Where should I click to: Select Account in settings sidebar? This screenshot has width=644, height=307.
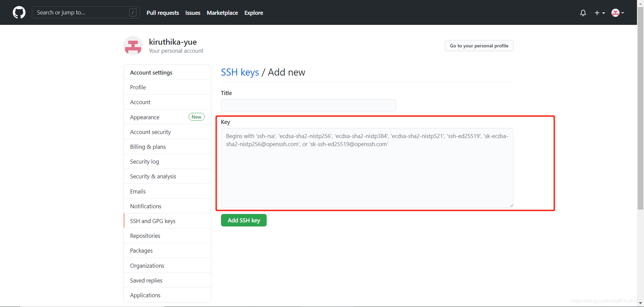167,102
